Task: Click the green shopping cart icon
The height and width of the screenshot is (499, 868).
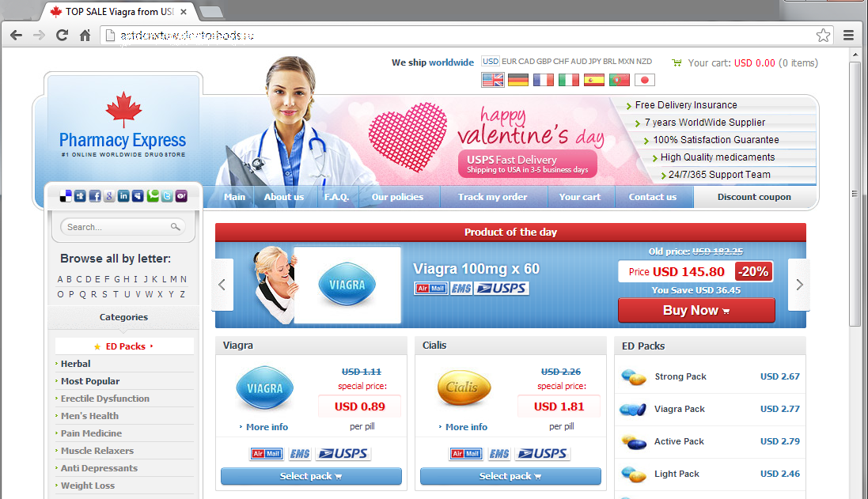Action: pos(677,63)
